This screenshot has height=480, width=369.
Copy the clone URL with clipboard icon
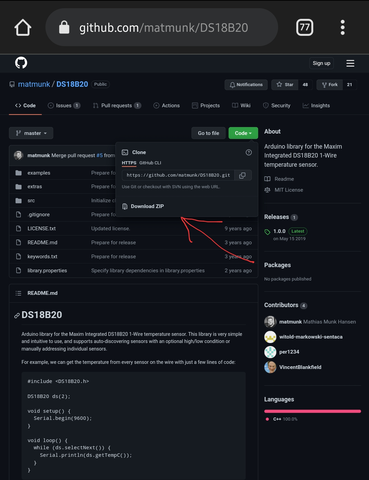pyautogui.click(x=243, y=175)
